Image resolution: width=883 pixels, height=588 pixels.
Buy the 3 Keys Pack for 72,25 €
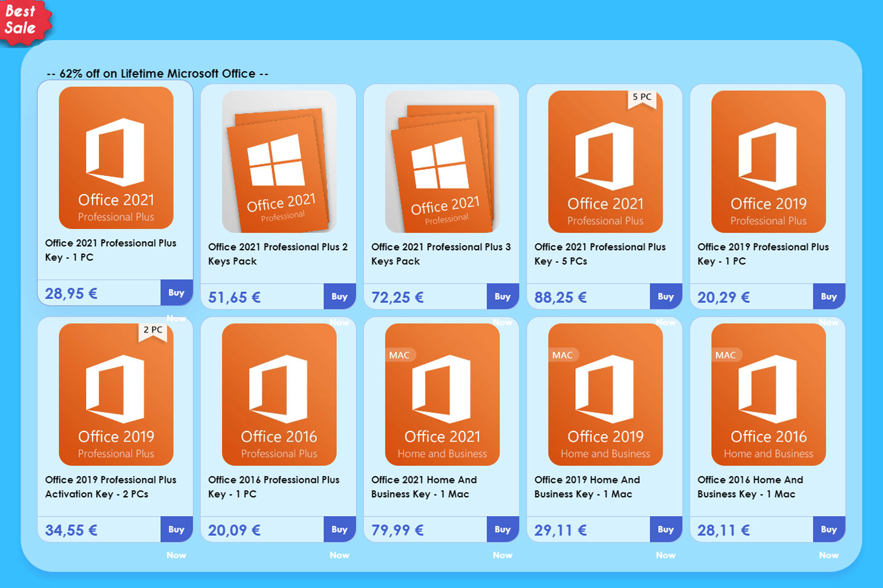[503, 296]
